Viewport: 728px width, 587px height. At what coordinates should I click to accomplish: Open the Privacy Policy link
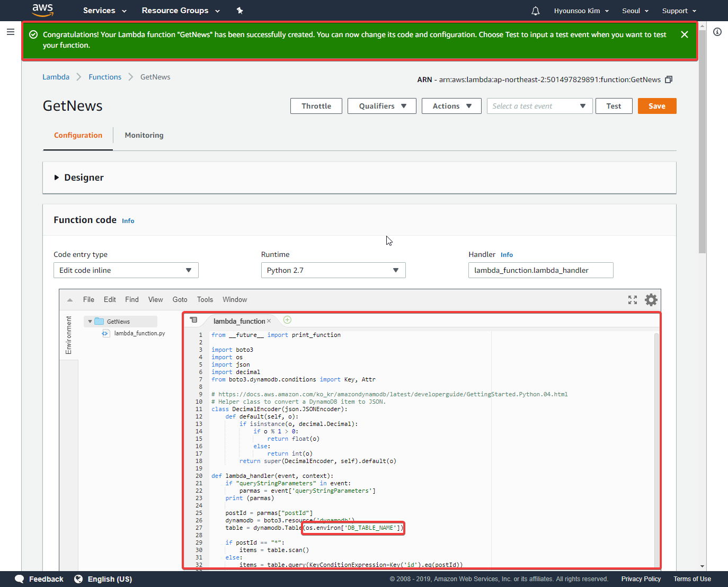pyautogui.click(x=641, y=579)
